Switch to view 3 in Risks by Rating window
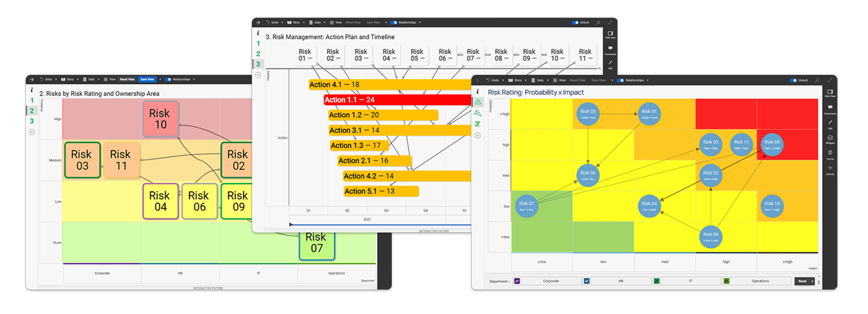Viewport: 868px width, 314px height. [x=31, y=121]
